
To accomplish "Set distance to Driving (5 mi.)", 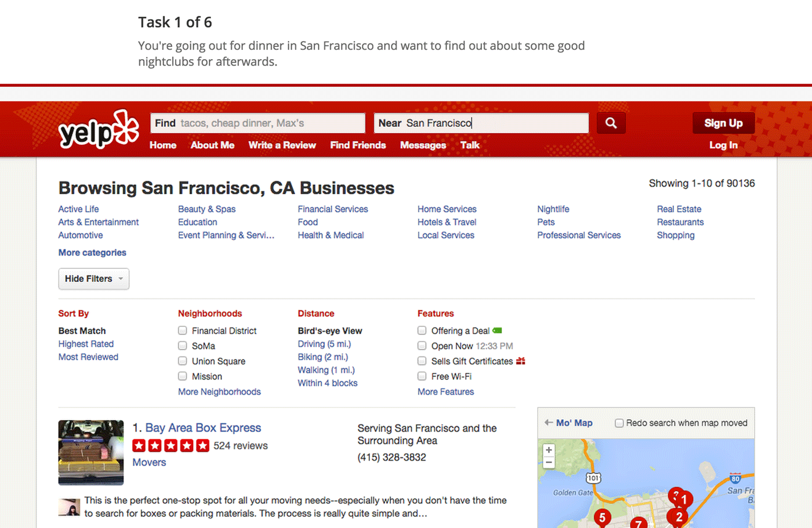I will tap(325, 344).
